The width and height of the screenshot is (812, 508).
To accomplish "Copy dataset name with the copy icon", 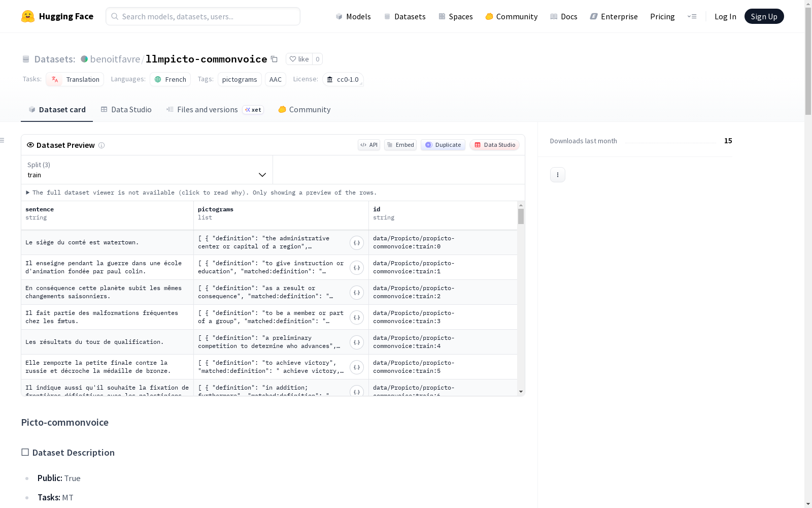I will pos(274,59).
